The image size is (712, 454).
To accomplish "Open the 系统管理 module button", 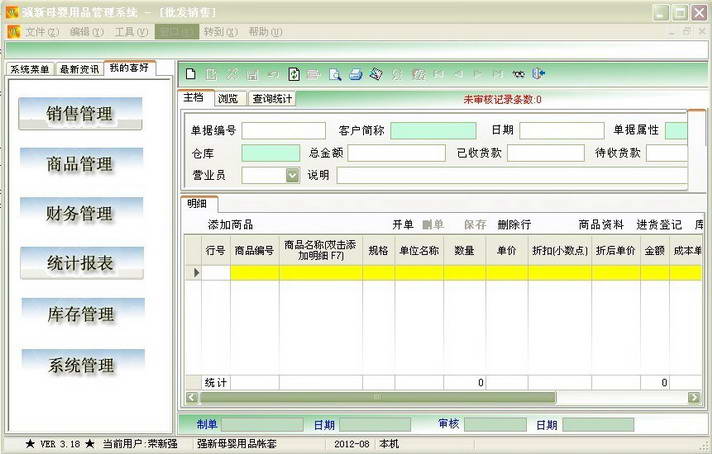I will [x=83, y=365].
